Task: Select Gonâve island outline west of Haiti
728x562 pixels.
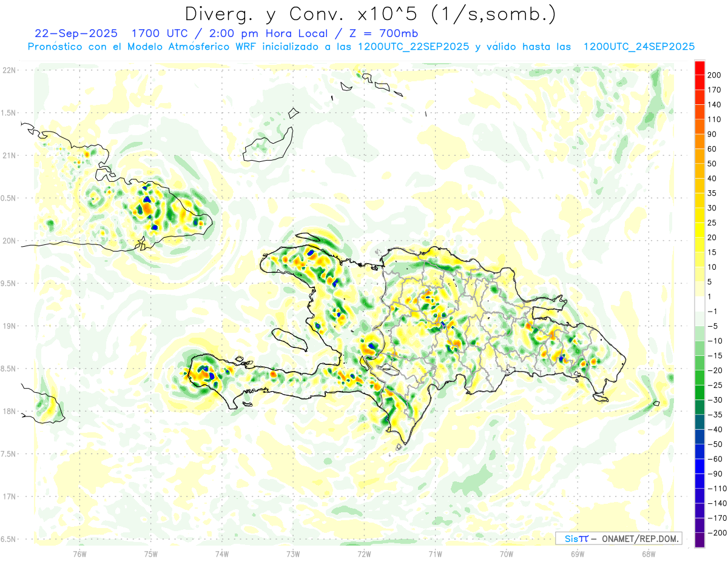Action: coord(288,338)
